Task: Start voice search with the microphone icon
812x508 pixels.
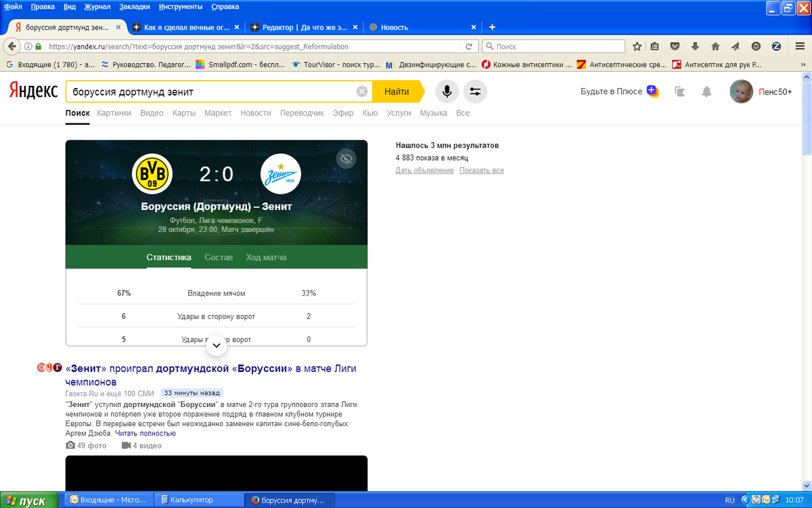Action: click(447, 91)
